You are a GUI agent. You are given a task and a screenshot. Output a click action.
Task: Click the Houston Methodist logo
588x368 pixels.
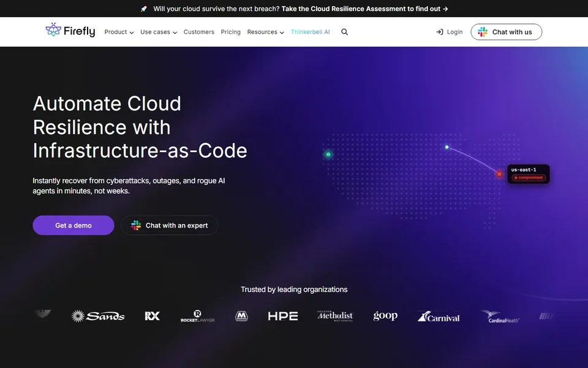335,316
